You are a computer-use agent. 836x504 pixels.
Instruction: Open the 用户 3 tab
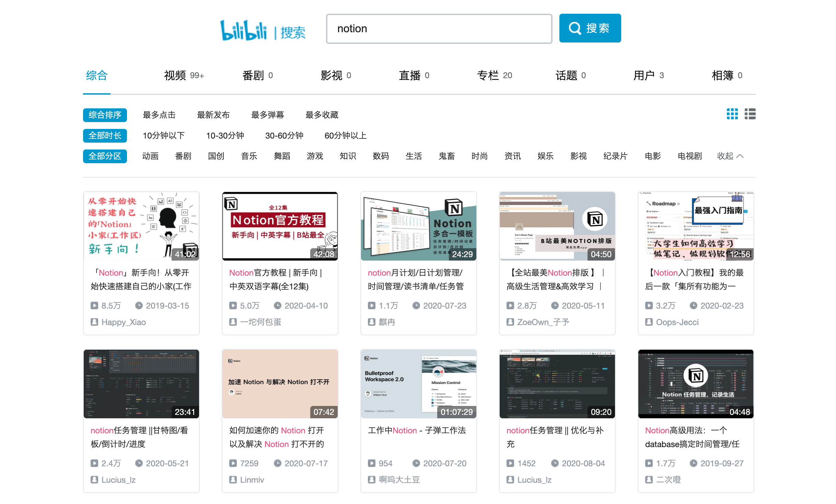coord(649,75)
